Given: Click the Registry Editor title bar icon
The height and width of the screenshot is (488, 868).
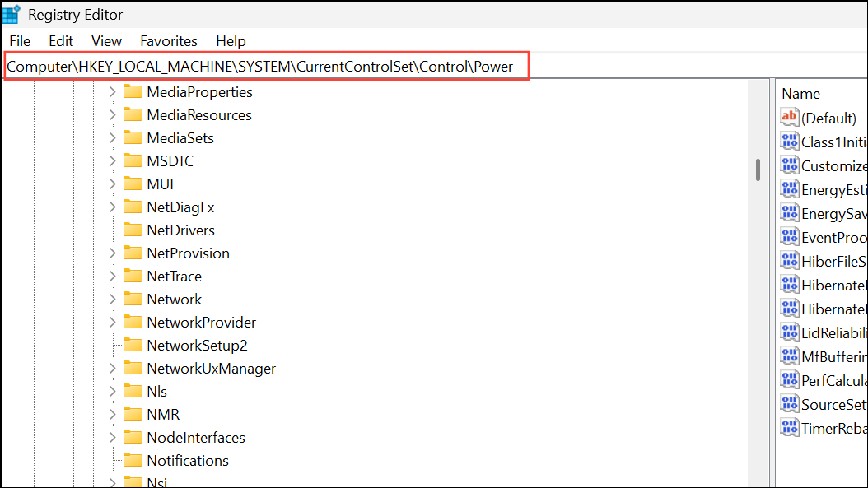Looking at the screenshot, I should click(11, 14).
